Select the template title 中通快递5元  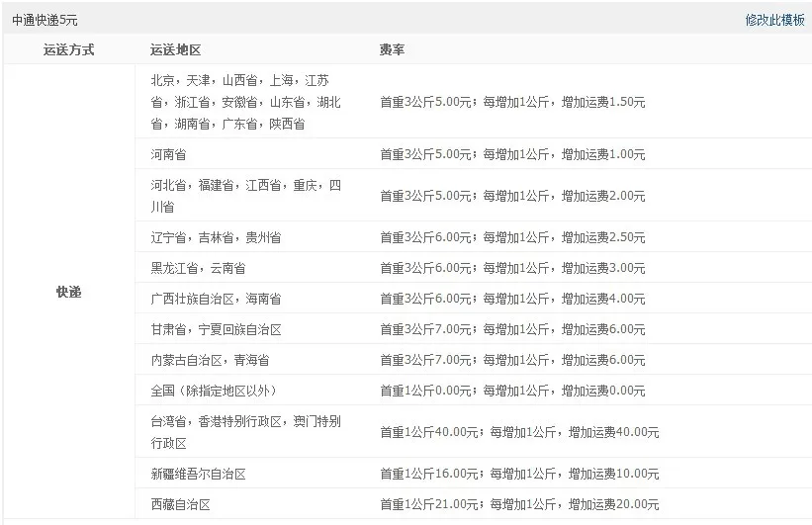[x=45, y=20]
